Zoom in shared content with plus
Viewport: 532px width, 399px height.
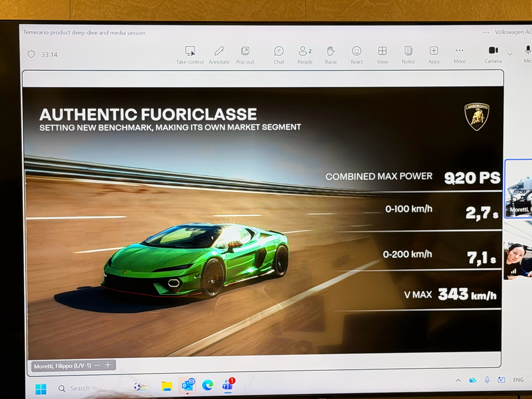click(x=108, y=365)
